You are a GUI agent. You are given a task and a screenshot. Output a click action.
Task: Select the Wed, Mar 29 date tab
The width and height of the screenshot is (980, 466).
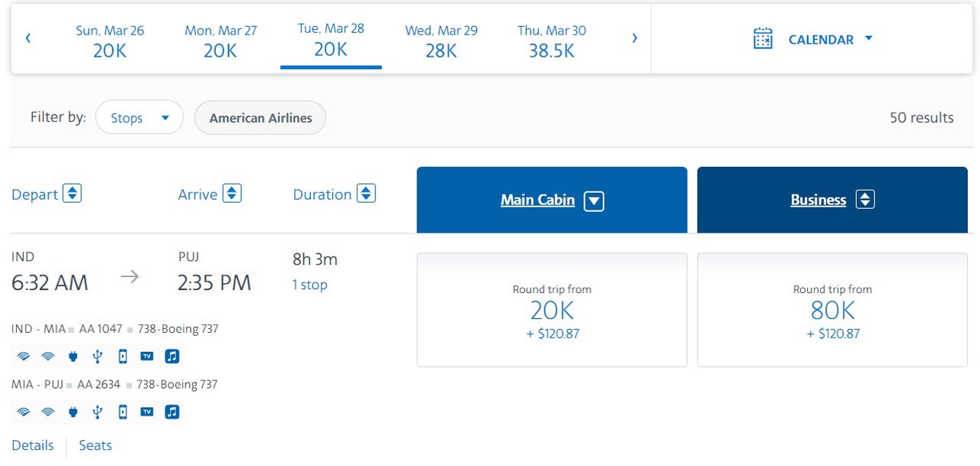coord(441,41)
